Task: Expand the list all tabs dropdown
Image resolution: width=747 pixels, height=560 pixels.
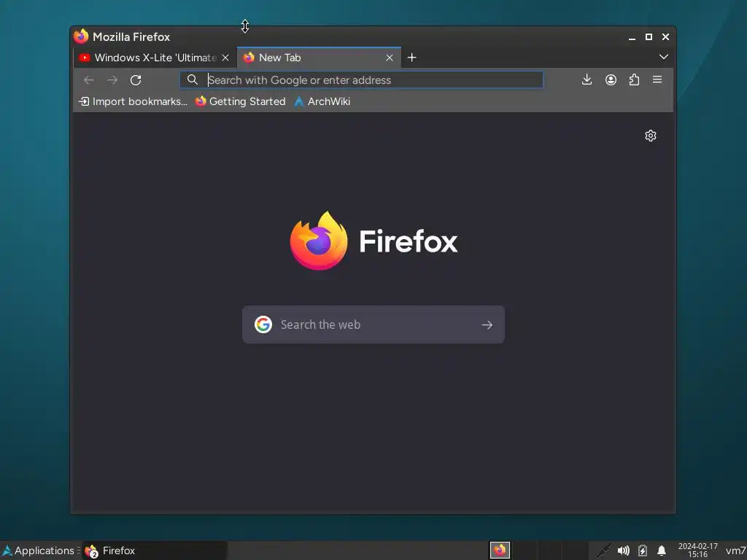Action: [x=664, y=57]
